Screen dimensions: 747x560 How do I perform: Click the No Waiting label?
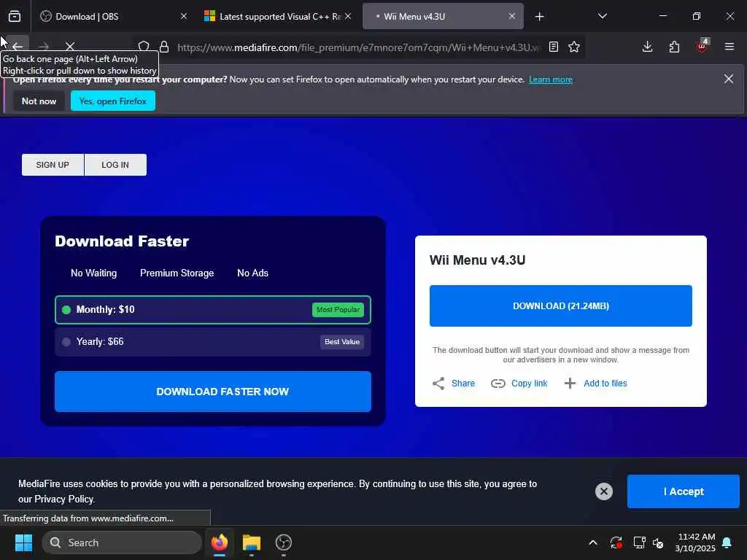(94, 273)
